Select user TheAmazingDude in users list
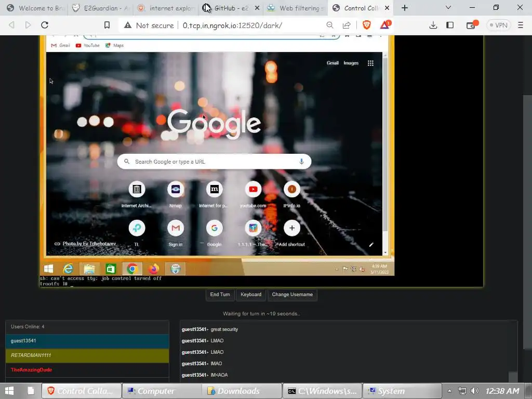 87,370
